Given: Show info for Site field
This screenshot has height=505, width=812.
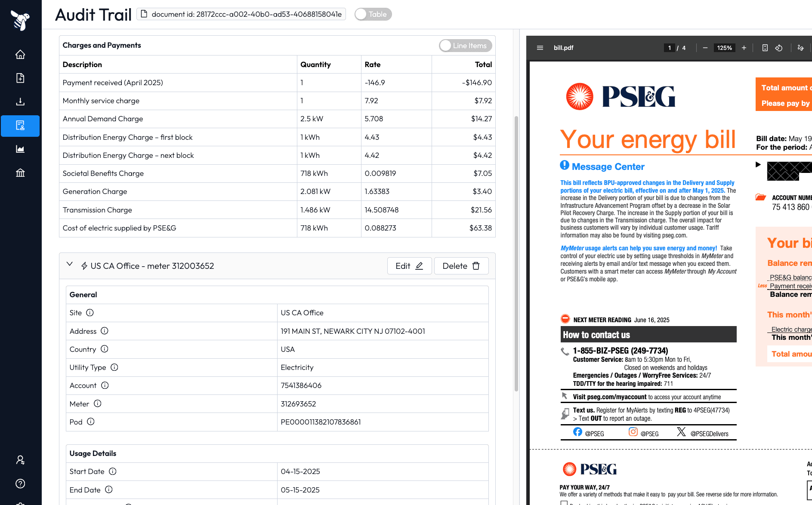Looking at the screenshot, I should coord(90,313).
